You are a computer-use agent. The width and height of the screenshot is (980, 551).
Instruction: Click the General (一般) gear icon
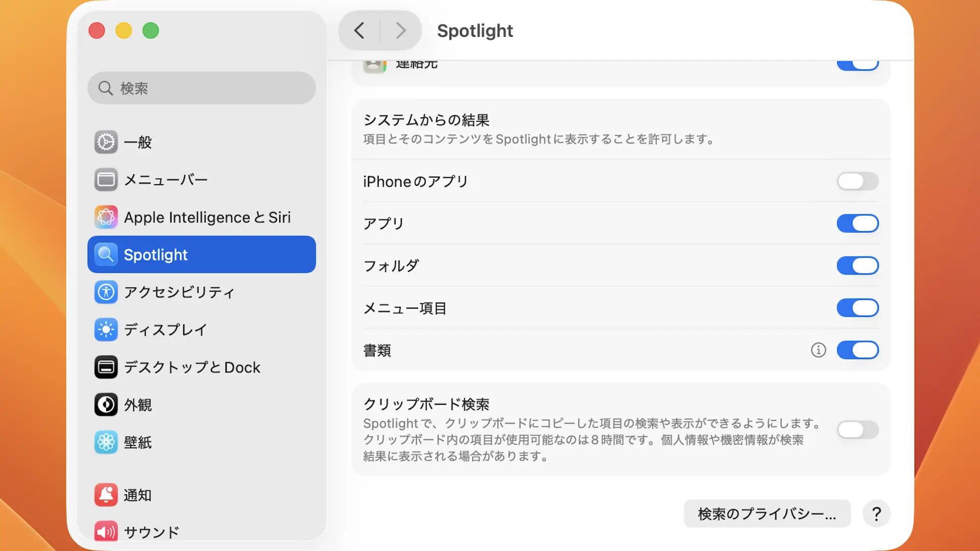(106, 142)
